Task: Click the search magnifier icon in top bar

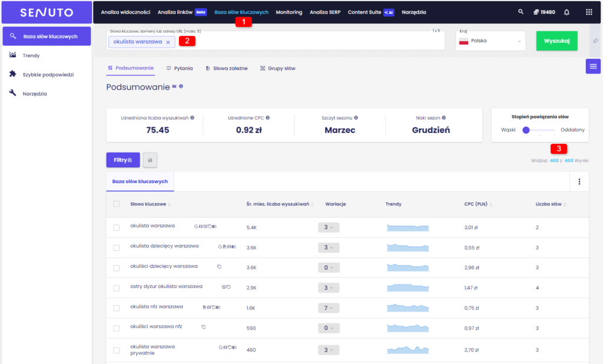Action: pyautogui.click(x=520, y=12)
